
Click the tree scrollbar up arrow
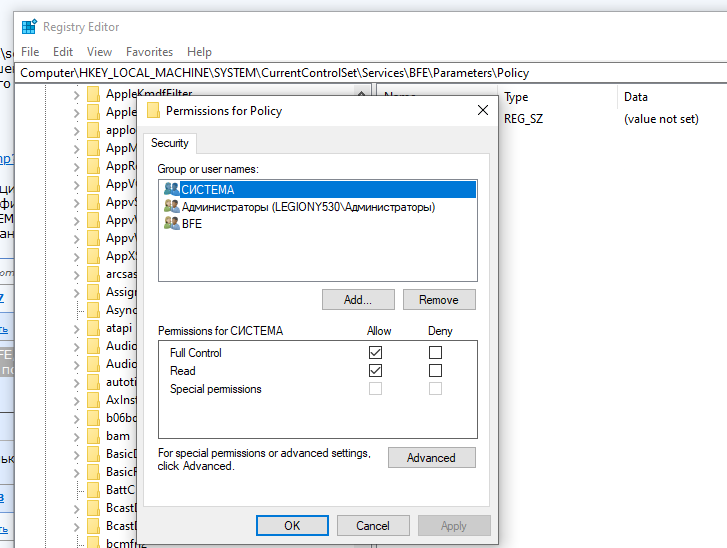362,94
